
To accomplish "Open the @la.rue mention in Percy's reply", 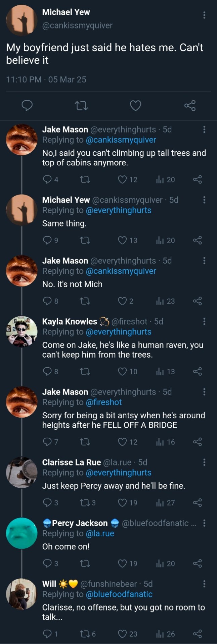I will tap(100, 533).
